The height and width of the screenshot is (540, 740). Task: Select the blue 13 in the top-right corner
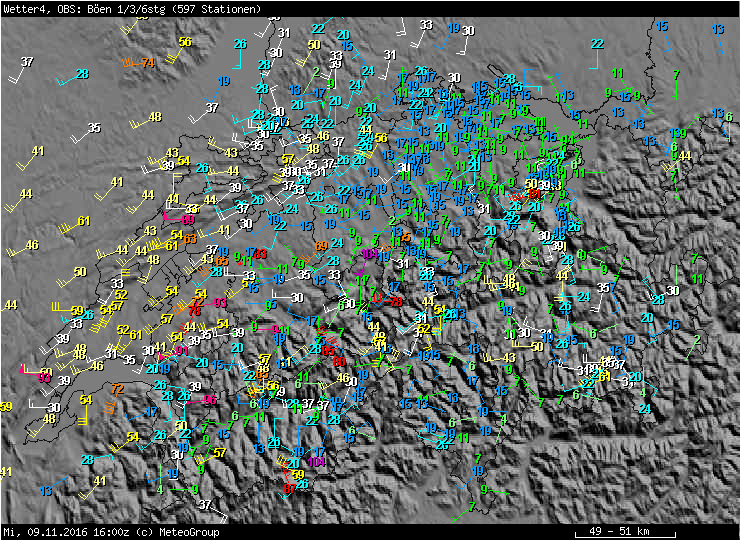(x=717, y=30)
